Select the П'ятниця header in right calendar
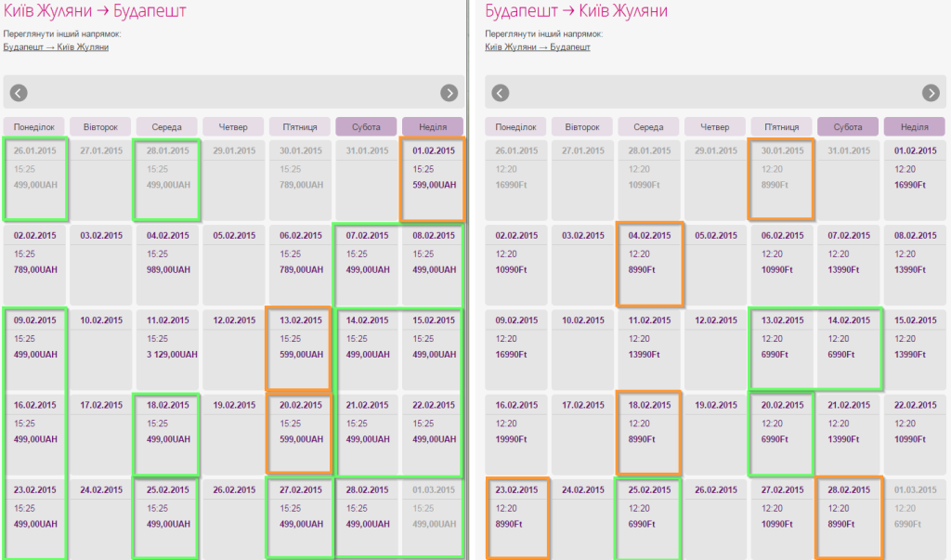This screenshot has width=951, height=560. (782, 127)
